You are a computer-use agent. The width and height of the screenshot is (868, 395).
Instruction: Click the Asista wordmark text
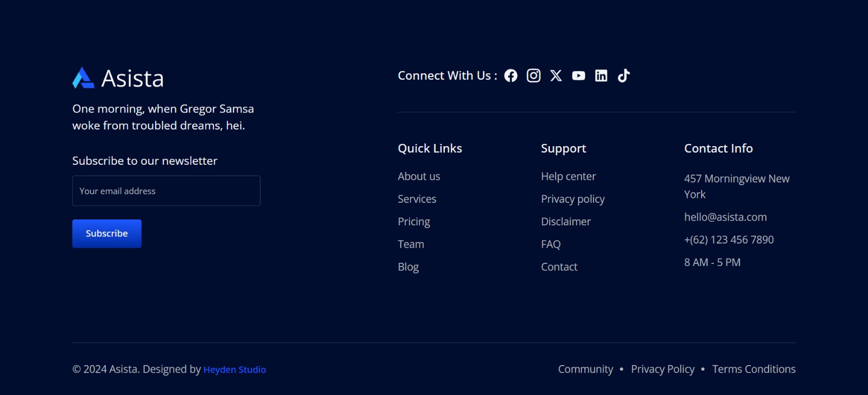[133, 79]
